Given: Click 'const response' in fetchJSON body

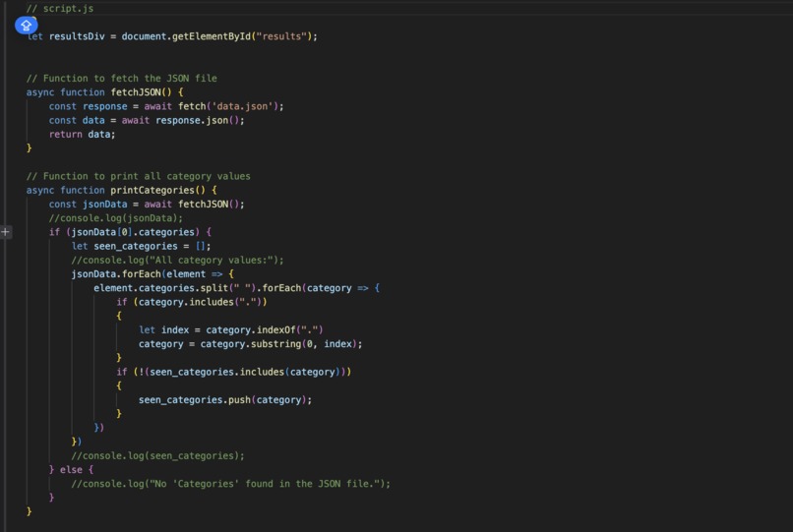Looking at the screenshot, I should click(88, 106).
